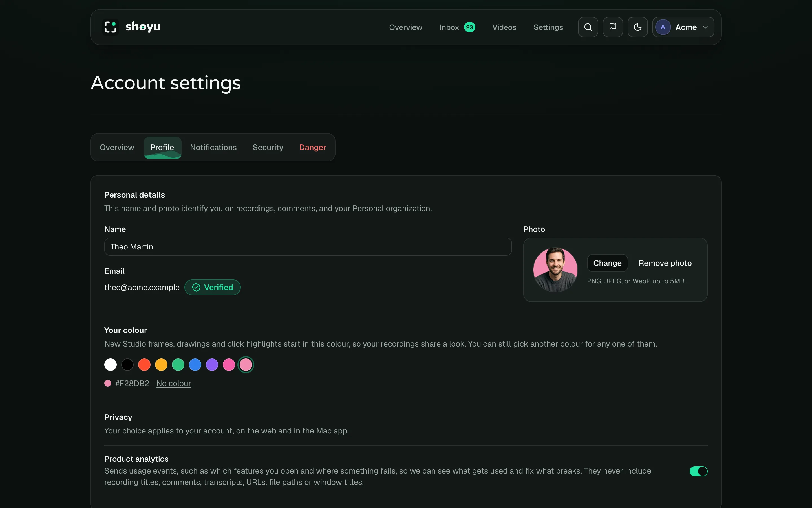This screenshot has width=812, height=508.
Task: Open Settings in top navigation
Action: click(x=548, y=27)
